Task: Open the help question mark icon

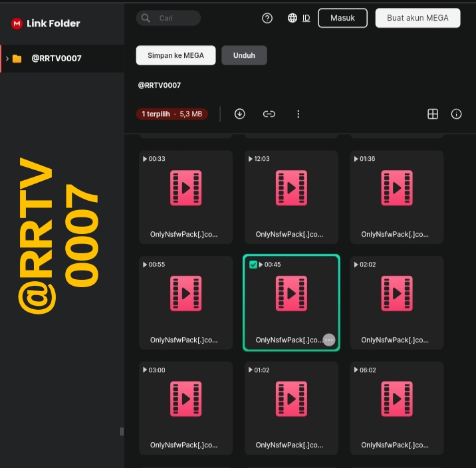Action: 267,18
